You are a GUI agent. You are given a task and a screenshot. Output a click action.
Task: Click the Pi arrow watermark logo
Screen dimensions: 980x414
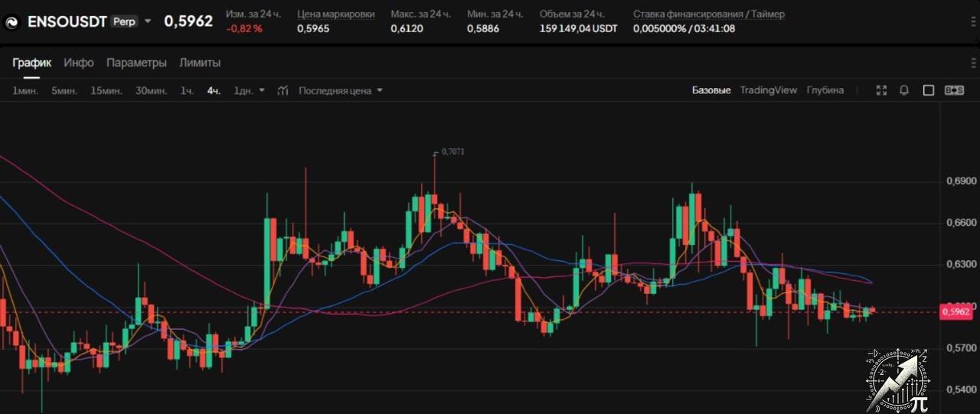(897, 380)
